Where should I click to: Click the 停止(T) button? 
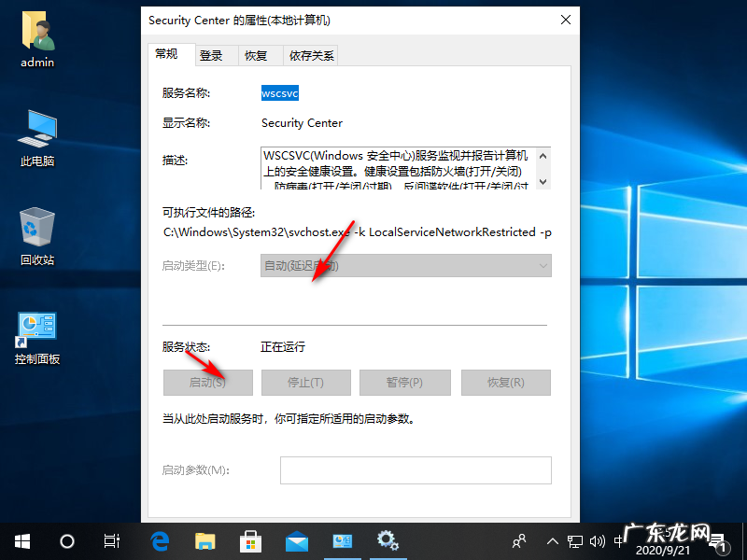(307, 383)
